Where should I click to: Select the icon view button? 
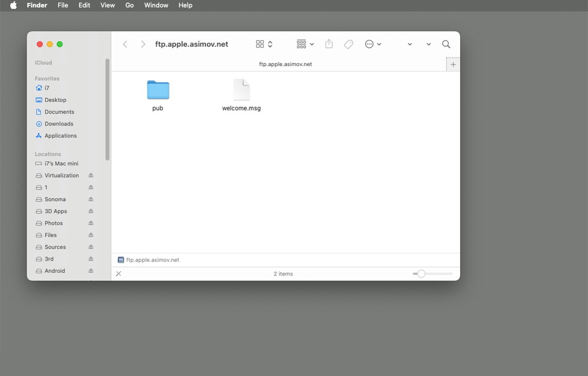(260, 44)
